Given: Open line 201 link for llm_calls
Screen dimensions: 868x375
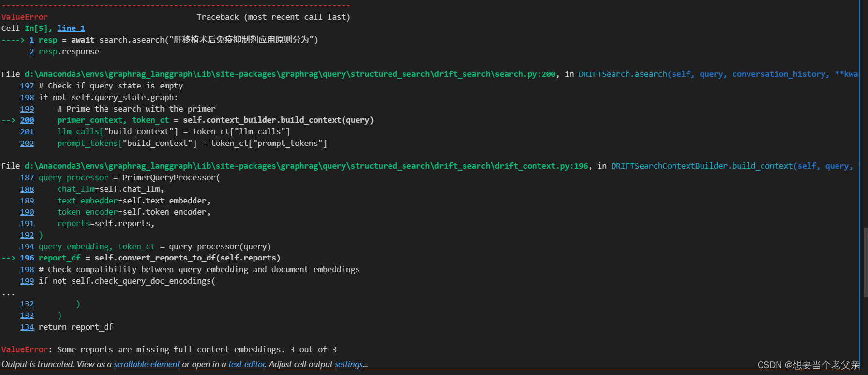Looking at the screenshot, I should (27, 132).
